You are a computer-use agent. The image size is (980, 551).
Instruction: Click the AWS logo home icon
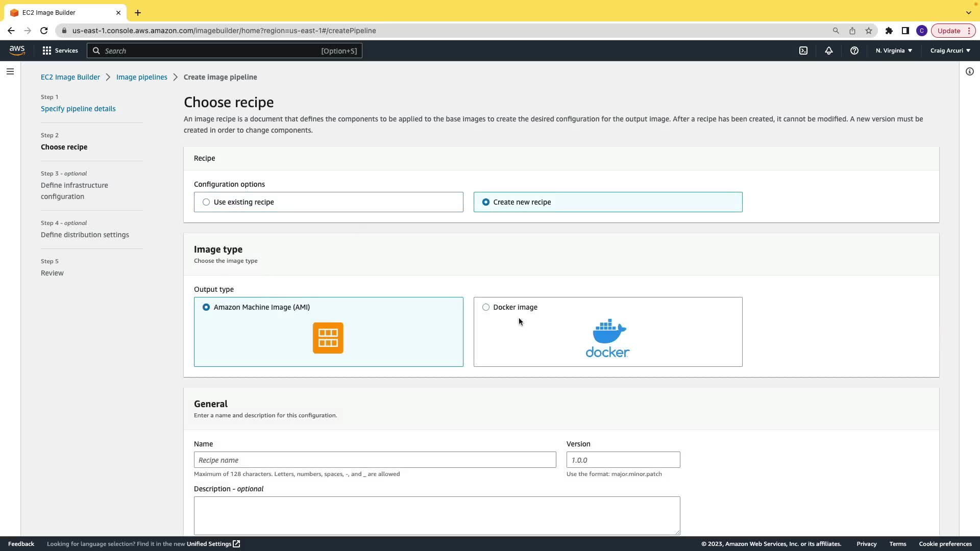[x=17, y=50]
